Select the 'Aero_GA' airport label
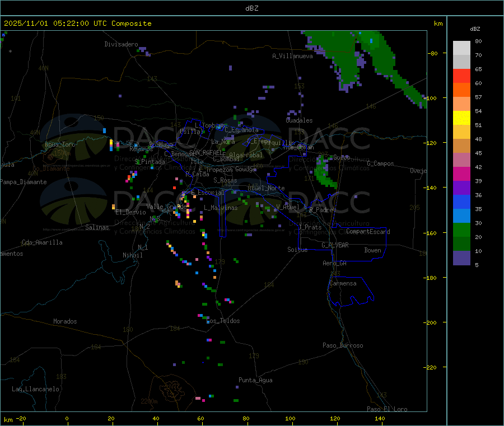Screen dimensions: 504x426 [335, 263]
